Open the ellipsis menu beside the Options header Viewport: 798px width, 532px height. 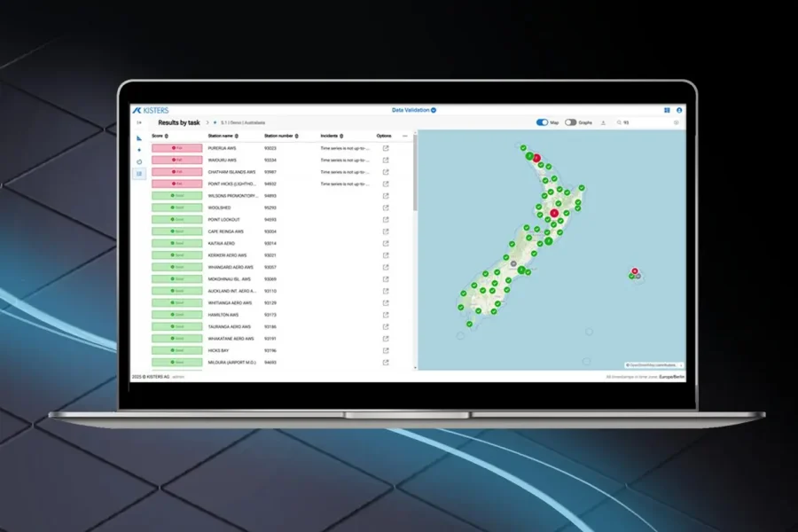point(406,136)
